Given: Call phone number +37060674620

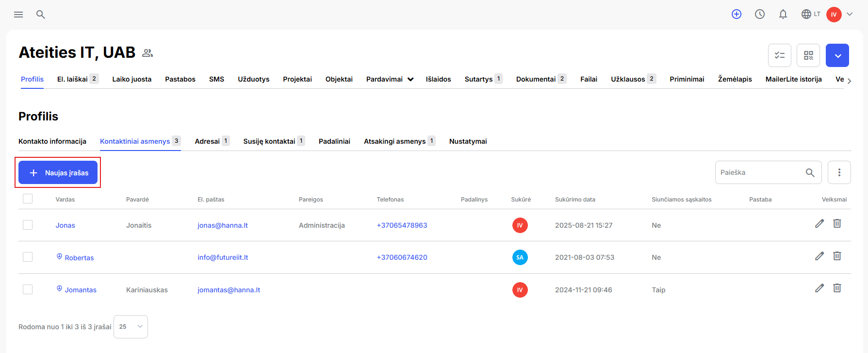Looking at the screenshot, I should coord(402,257).
